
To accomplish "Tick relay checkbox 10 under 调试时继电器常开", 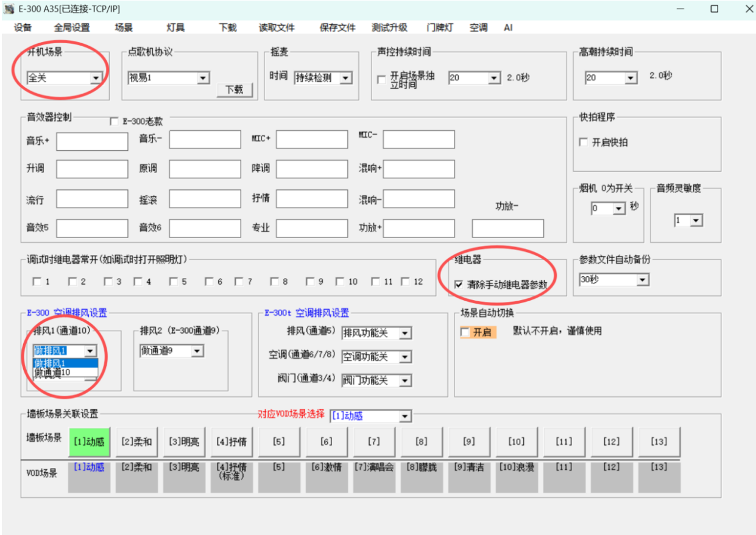I will pos(341,281).
